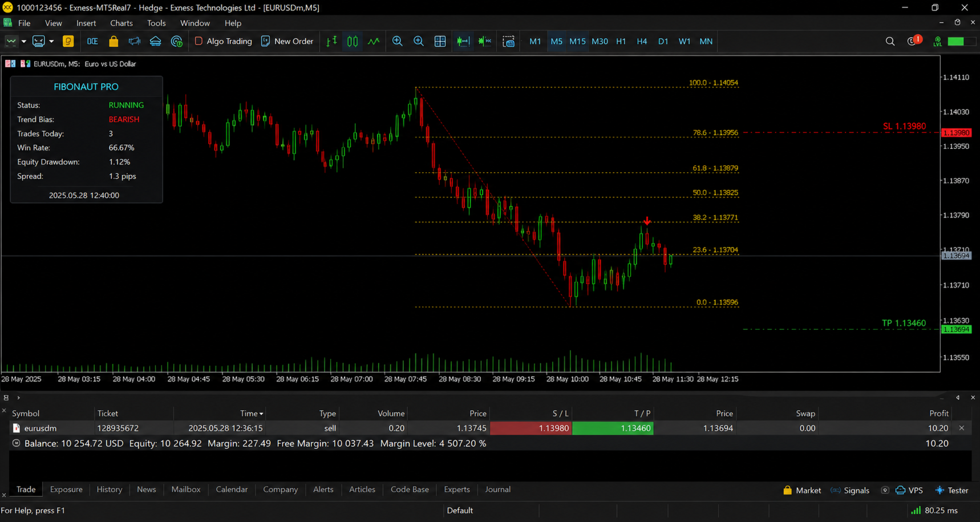
Task: Click the Default profile in the status bar
Action: click(x=460, y=510)
